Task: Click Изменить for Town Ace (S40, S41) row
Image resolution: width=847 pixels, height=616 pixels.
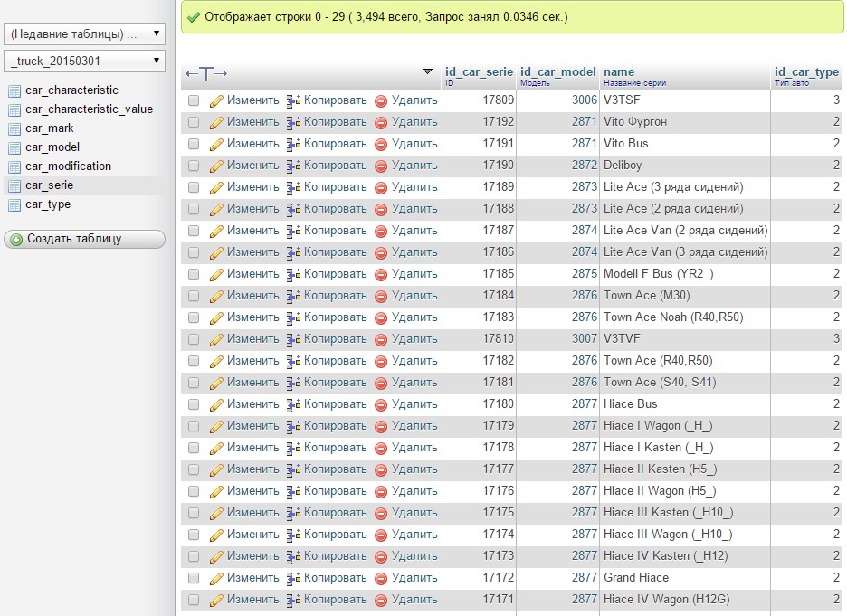Action: click(x=252, y=383)
